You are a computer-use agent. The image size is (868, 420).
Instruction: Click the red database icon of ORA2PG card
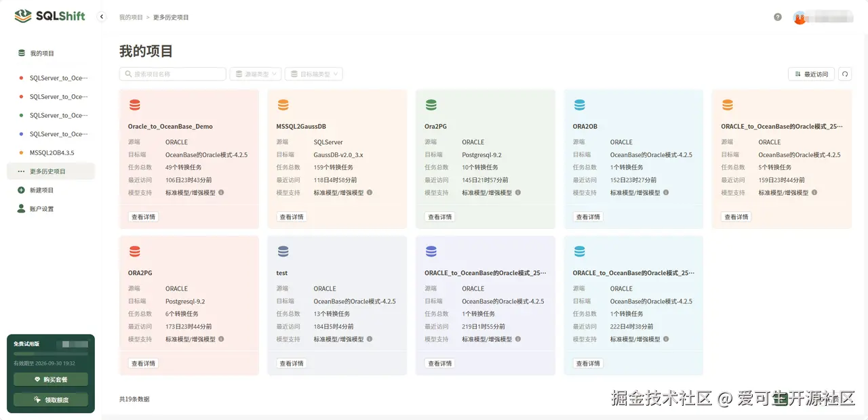click(135, 251)
